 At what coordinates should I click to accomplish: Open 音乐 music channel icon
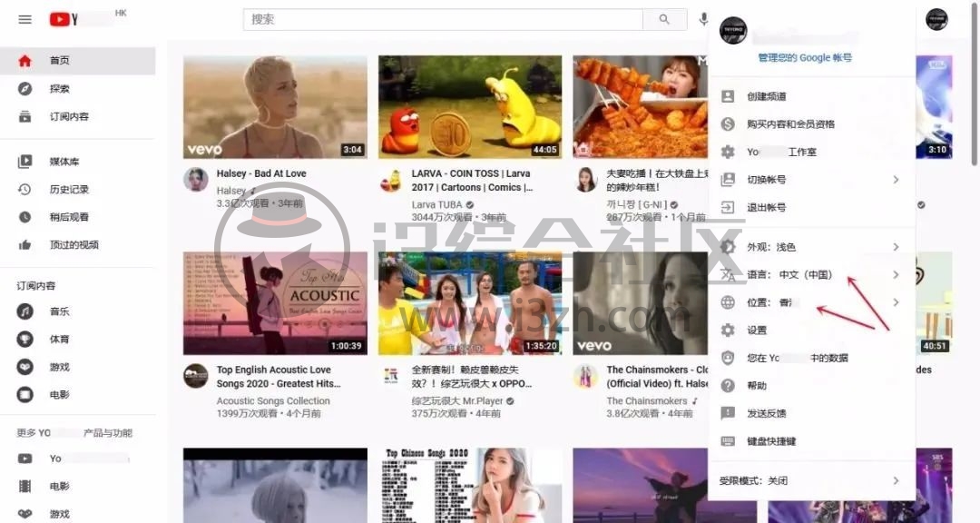(x=25, y=311)
